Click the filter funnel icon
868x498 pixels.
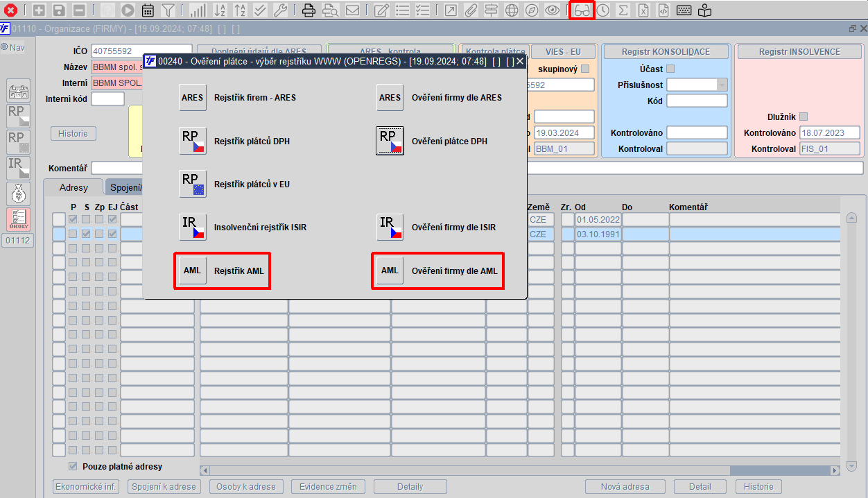(x=168, y=10)
